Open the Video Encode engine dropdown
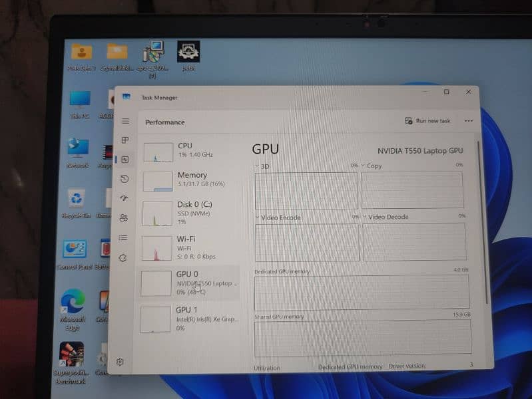 (257, 217)
